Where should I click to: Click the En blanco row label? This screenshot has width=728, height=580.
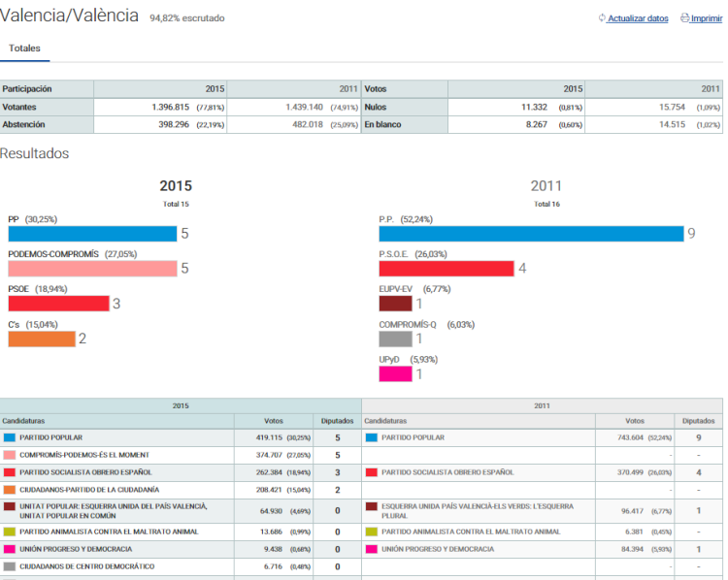coord(382,124)
